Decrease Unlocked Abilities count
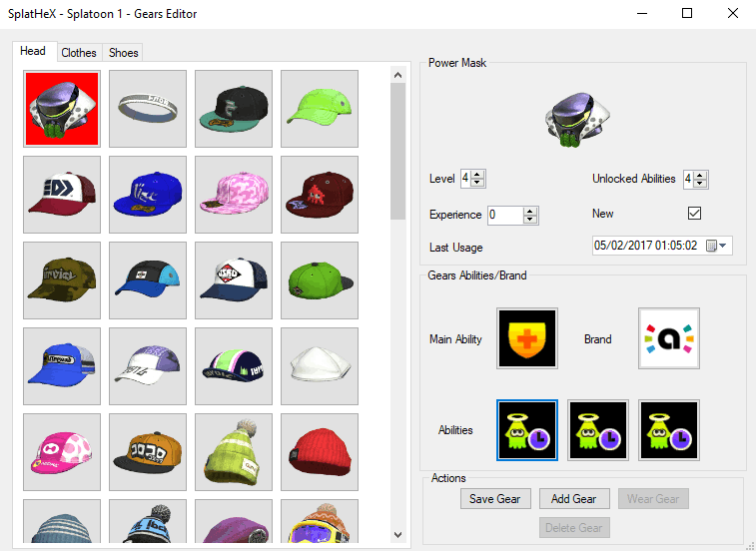 [700, 184]
